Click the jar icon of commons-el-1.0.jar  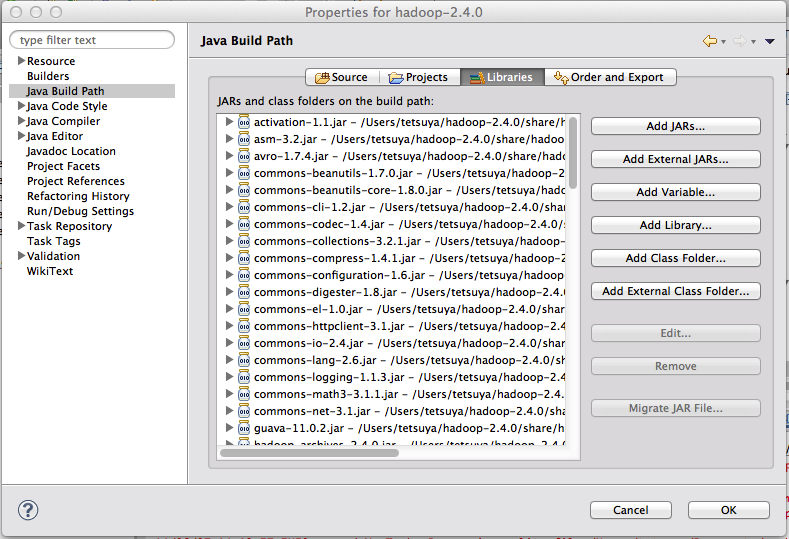(x=244, y=309)
